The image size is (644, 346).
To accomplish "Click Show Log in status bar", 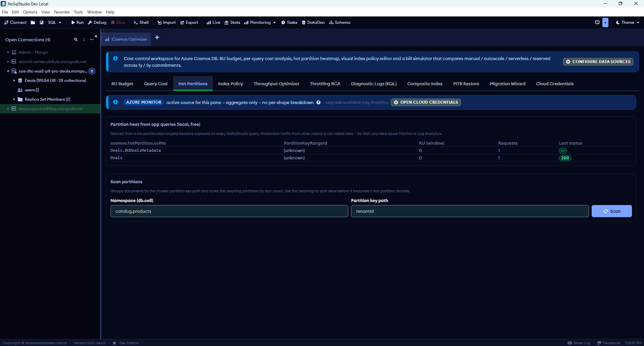I will tap(579, 343).
